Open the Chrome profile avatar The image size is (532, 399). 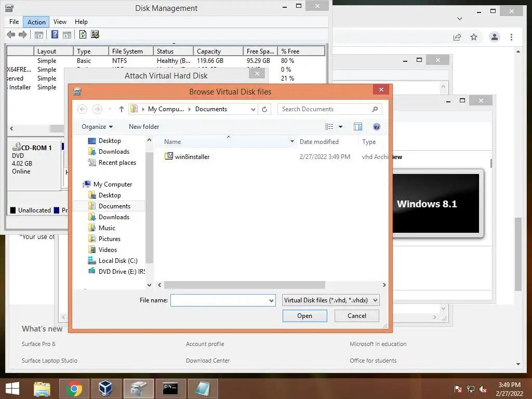pos(495,37)
